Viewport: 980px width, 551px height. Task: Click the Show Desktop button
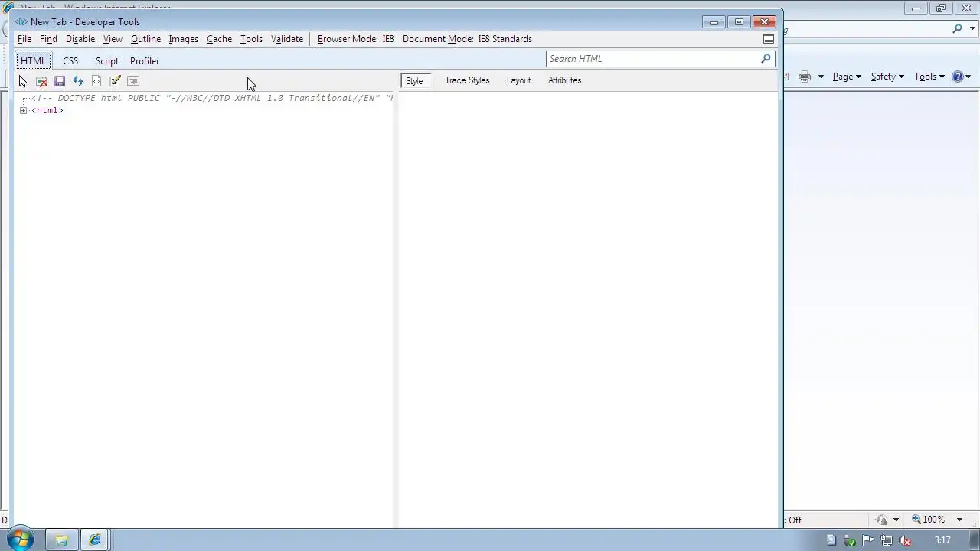tap(974, 540)
